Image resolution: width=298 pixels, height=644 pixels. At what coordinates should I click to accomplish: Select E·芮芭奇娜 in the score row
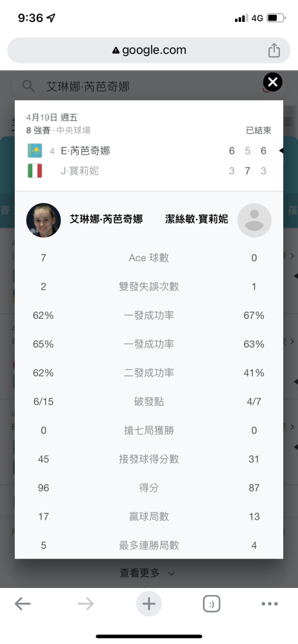[x=86, y=151]
